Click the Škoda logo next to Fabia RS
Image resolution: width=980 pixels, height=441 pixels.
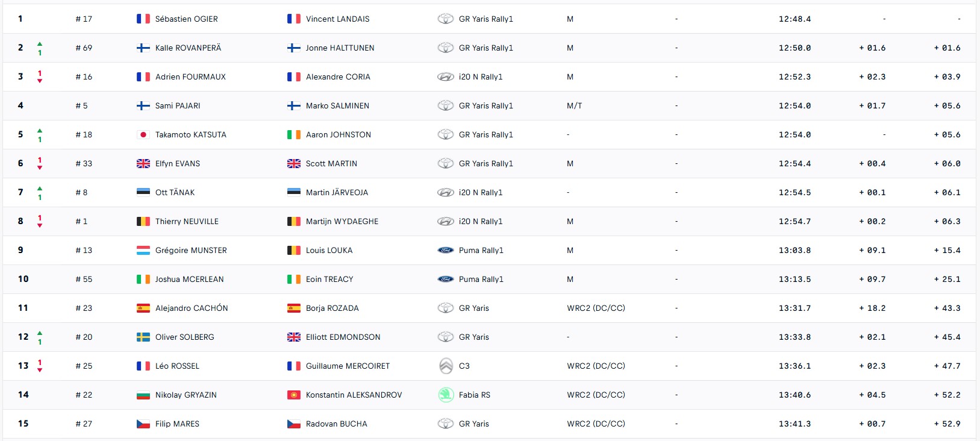coord(445,395)
